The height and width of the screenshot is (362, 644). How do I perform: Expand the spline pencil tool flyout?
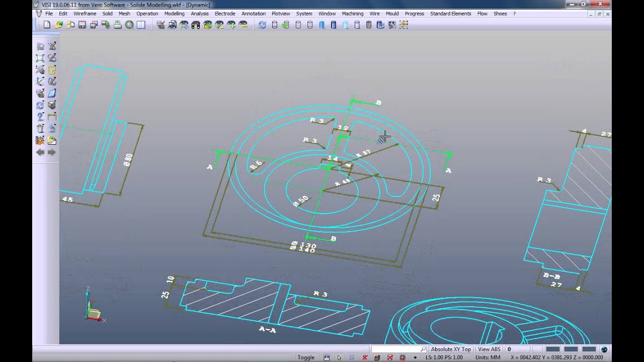52,81
